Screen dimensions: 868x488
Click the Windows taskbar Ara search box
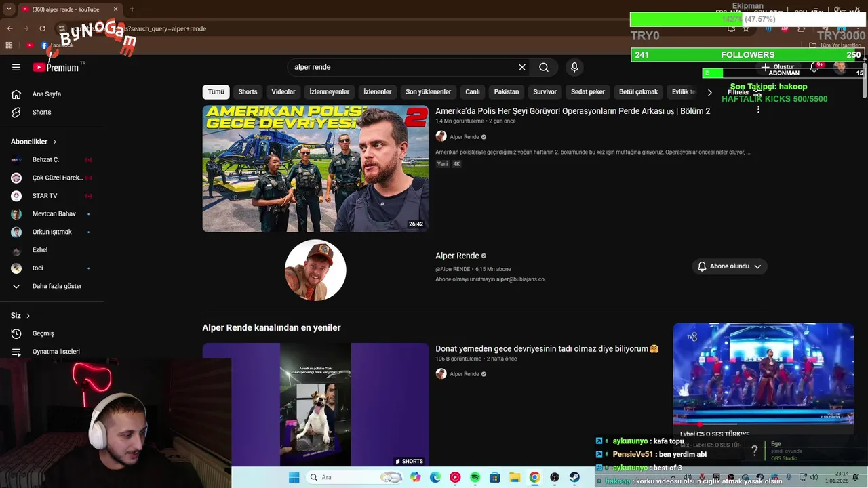pos(354,477)
